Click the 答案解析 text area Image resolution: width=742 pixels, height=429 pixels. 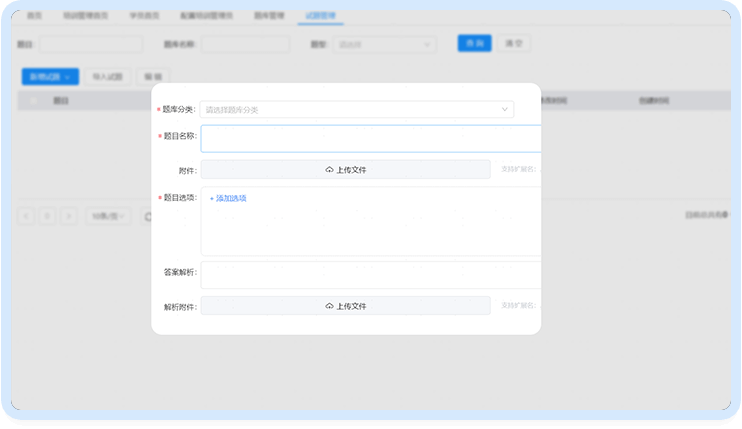[x=370, y=274]
